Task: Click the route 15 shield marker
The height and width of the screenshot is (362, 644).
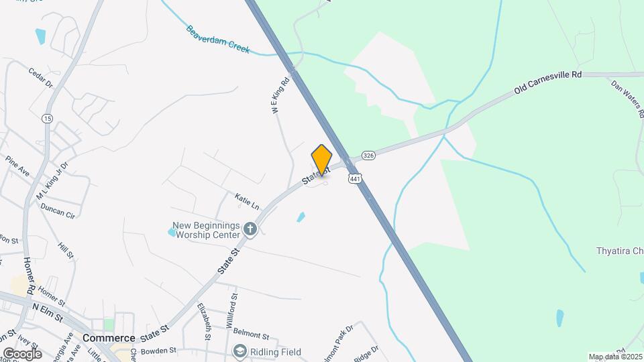Action: coord(47,119)
